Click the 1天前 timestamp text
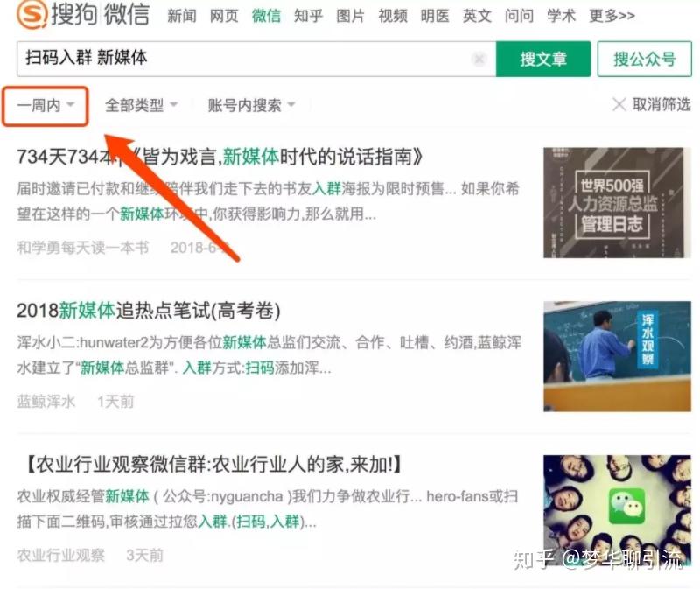This screenshot has height=589, width=700. click(x=115, y=402)
